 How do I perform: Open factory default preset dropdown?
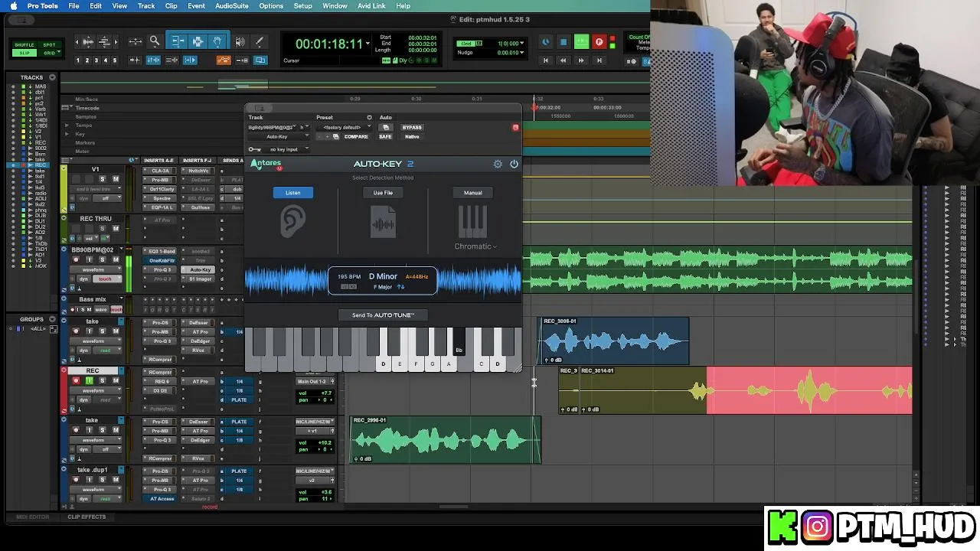pos(345,127)
